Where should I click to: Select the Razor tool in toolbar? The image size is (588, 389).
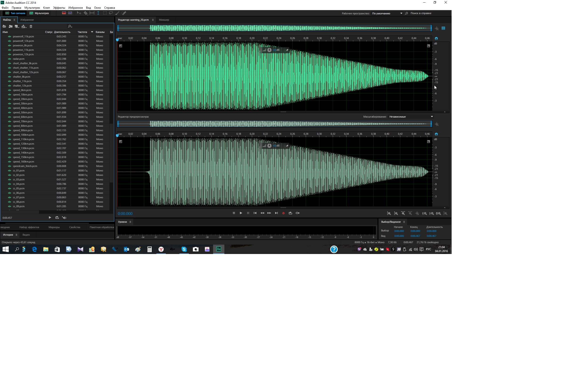point(86,13)
